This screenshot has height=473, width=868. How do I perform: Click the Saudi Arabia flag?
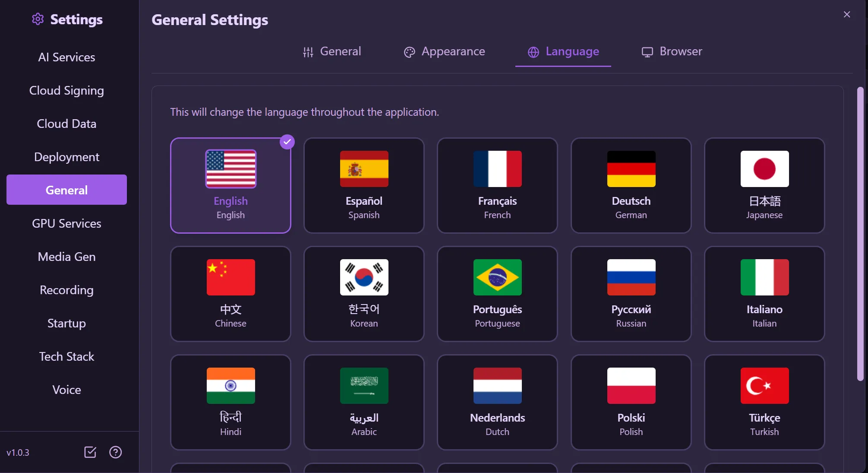pyautogui.click(x=364, y=386)
